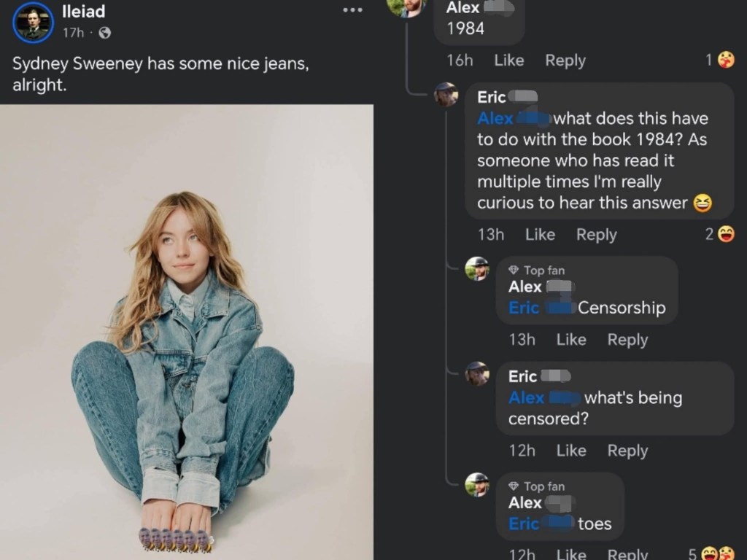Click Eric's avatar next to the book comment
The image size is (747, 560).
pos(446,95)
